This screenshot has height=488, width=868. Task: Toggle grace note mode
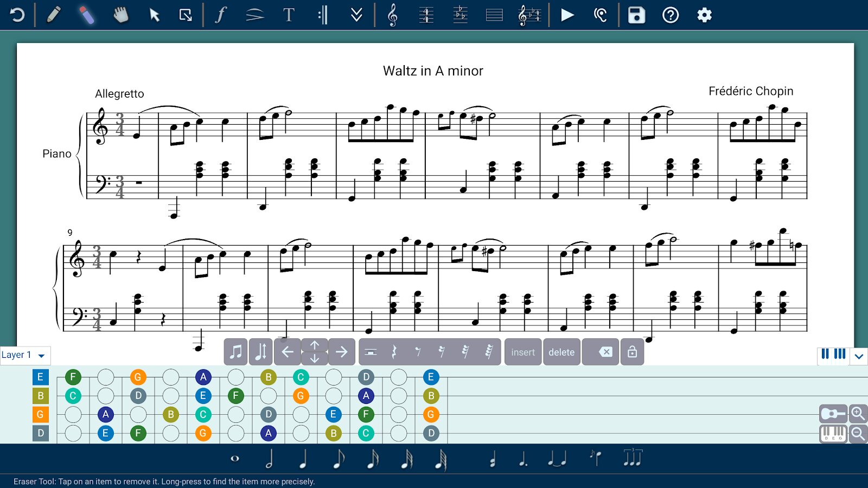pos(595,458)
